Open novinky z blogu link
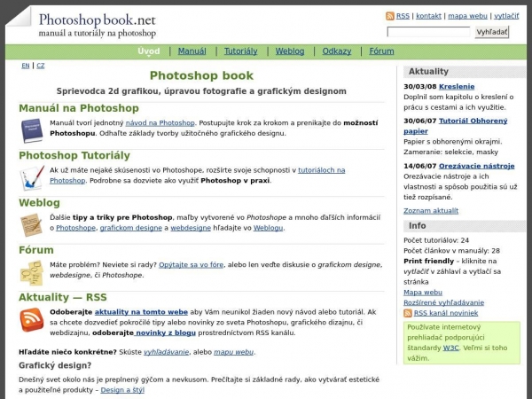This screenshot has width=532, height=399. coord(165,332)
